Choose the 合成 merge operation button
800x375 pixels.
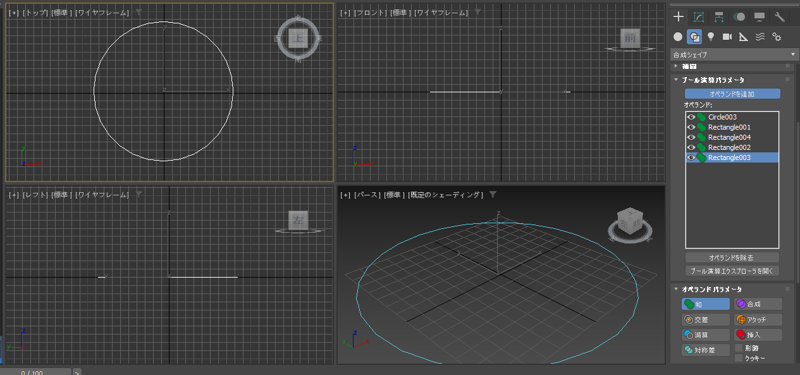click(758, 304)
